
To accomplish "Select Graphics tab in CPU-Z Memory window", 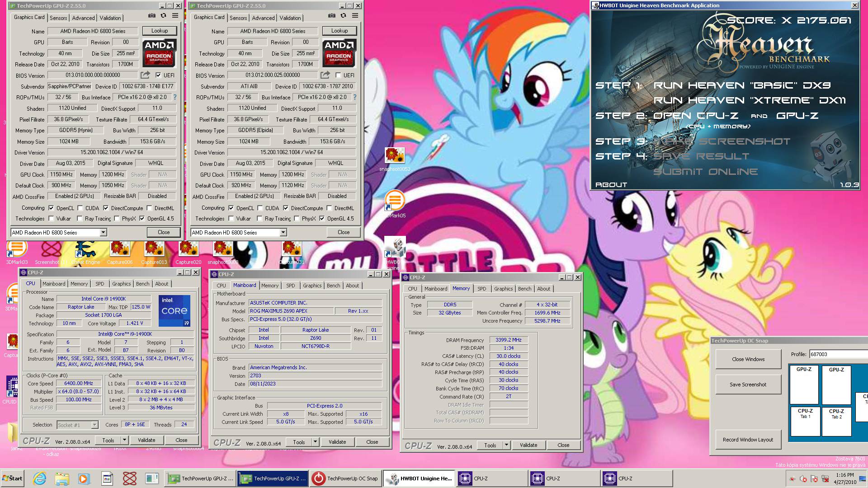I will pyautogui.click(x=503, y=289).
